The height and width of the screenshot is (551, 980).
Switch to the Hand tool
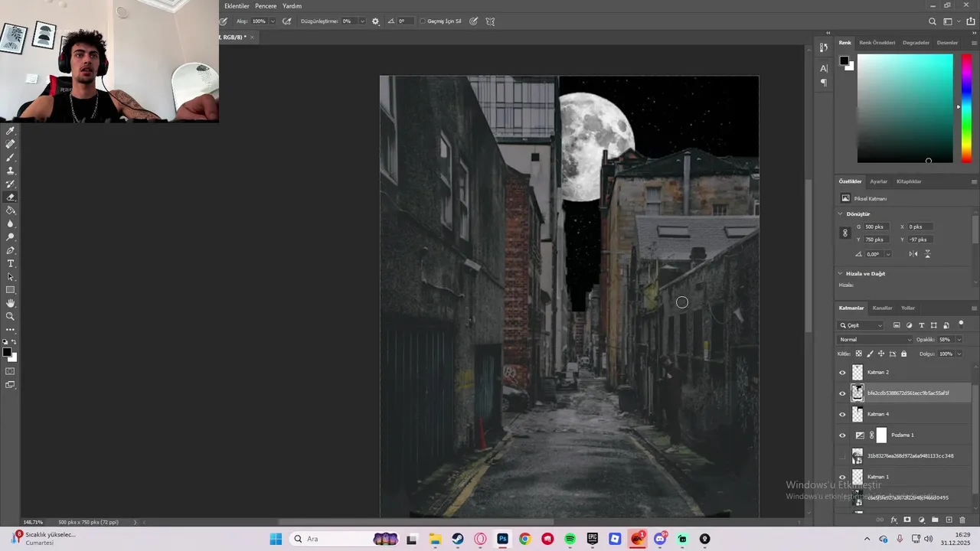click(x=11, y=303)
